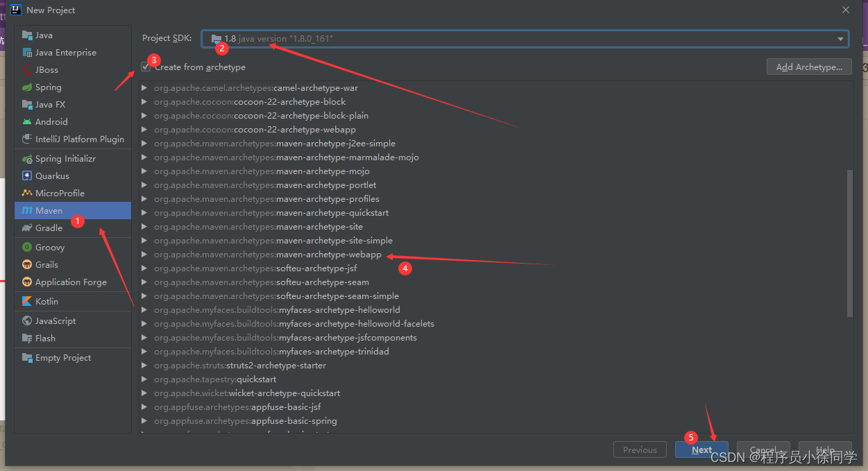Click the Help button
Image resolution: width=868 pixels, height=471 pixels.
point(825,449)
